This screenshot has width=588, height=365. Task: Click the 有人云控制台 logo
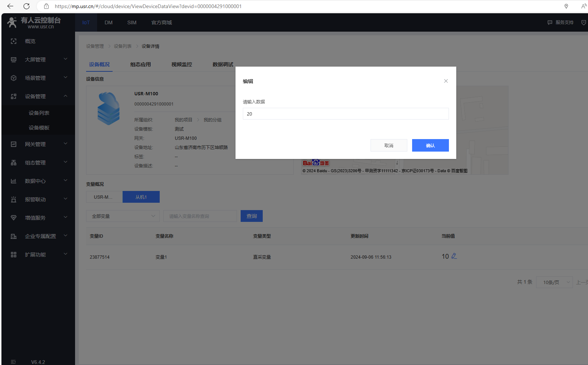tap(34, 22)
